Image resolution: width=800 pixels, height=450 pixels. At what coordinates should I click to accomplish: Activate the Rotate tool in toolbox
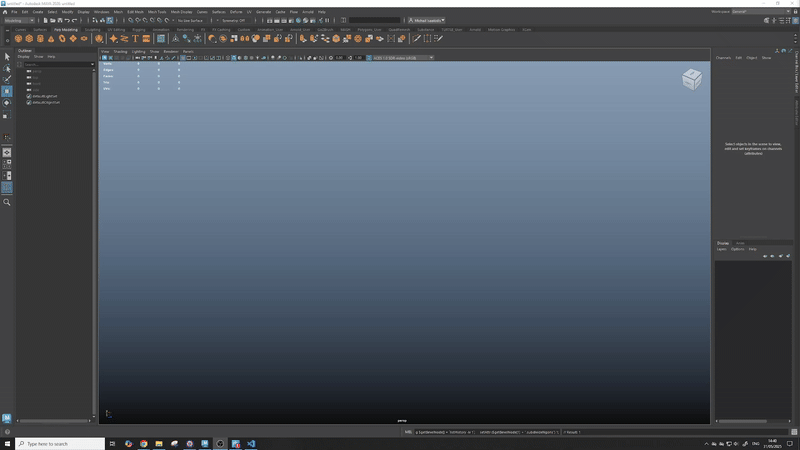(x=6, y=102)
